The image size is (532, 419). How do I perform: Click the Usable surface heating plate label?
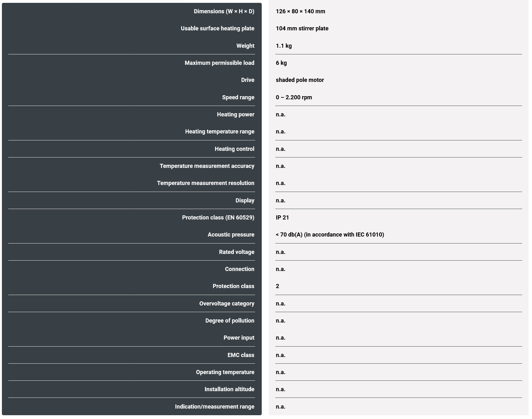point(217,28)
